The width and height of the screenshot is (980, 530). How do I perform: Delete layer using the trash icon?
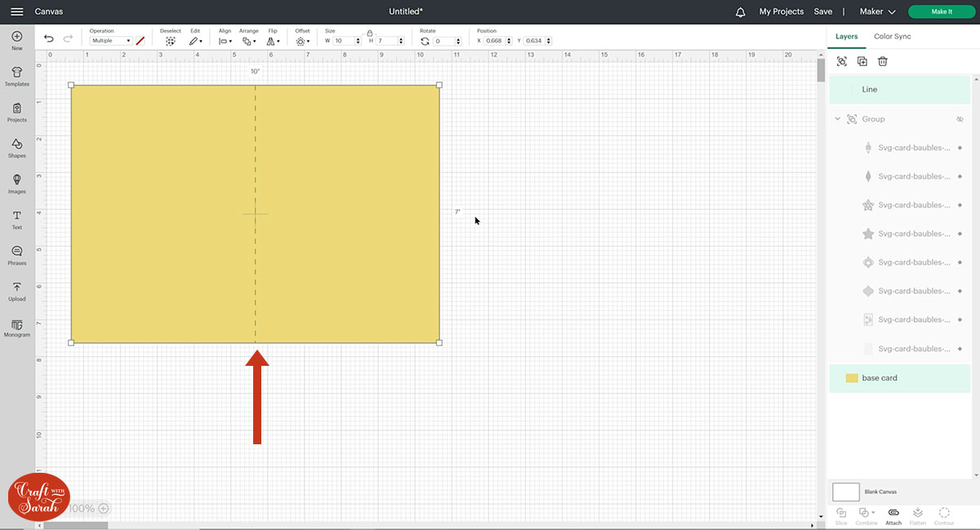883,61
